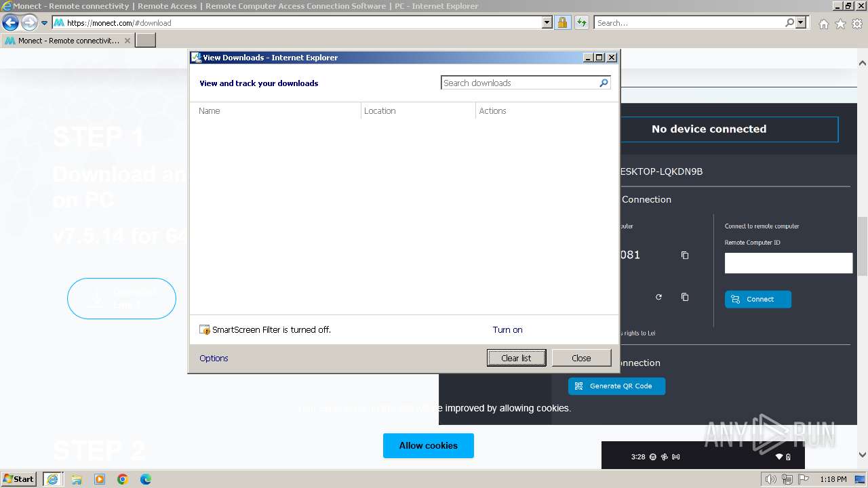Screen dimensions: 868x488
Task: Click the volume speaker tray icon
Action: pos(771,479)
